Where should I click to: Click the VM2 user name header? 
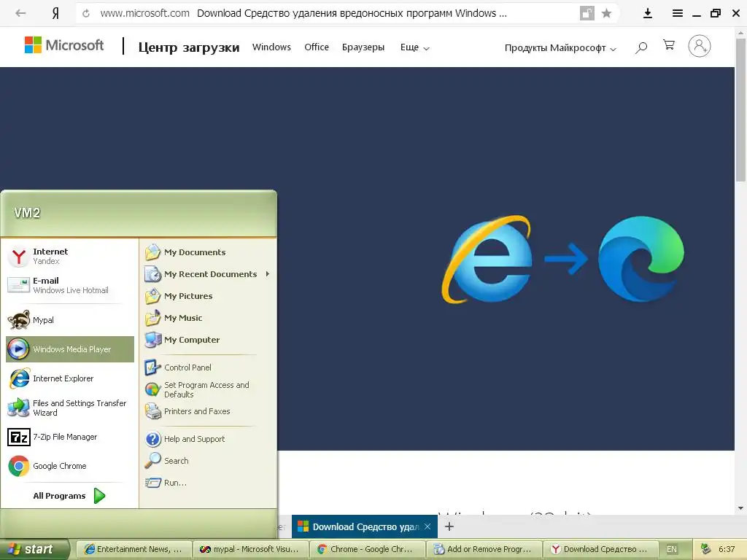point(27,213)
